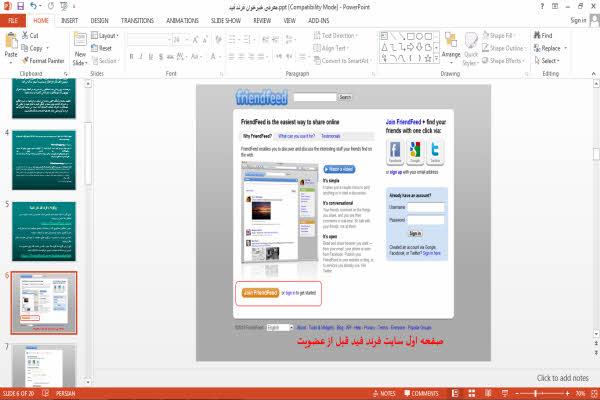Click the zoom out minus button
600x400 pixels.
(x=517, y=393)
